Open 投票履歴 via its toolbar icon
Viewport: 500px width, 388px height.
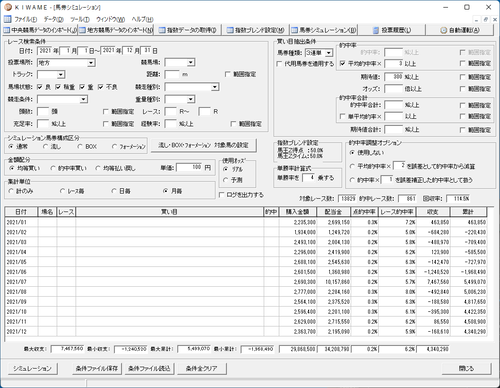(x=376, y=30)
